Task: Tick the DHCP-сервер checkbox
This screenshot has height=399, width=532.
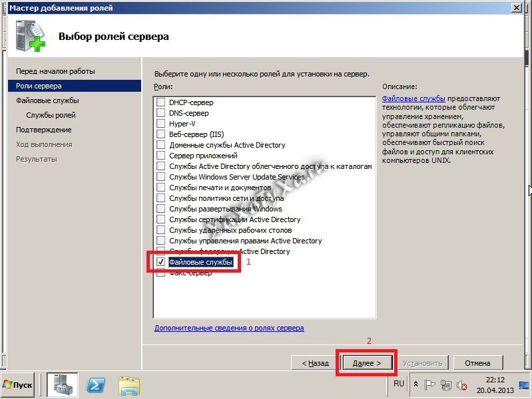Action: [x=161, y=102]
